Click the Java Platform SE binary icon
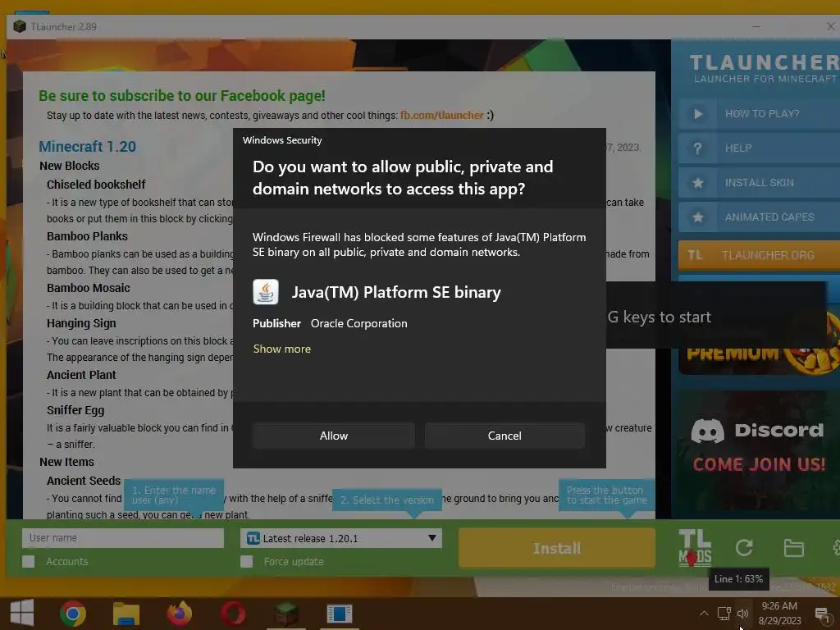The width and height of the screenshot is (840, 630). [x=266, y=292]
